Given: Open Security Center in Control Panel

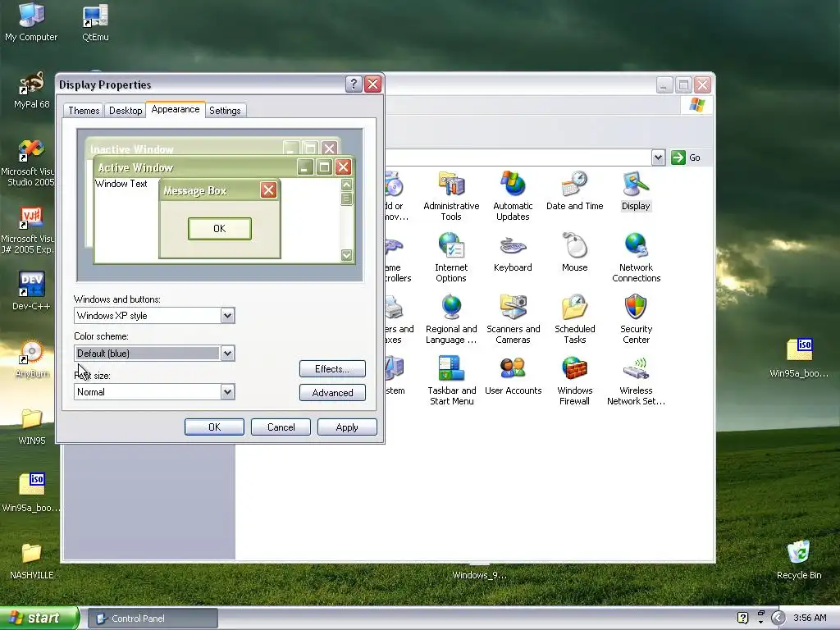Looking at the screenshot, I should tap(636, 319).
